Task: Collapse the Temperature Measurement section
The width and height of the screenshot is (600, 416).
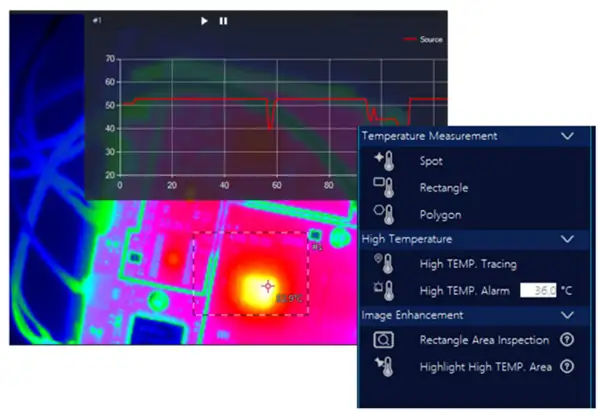Action: point(567,136)
